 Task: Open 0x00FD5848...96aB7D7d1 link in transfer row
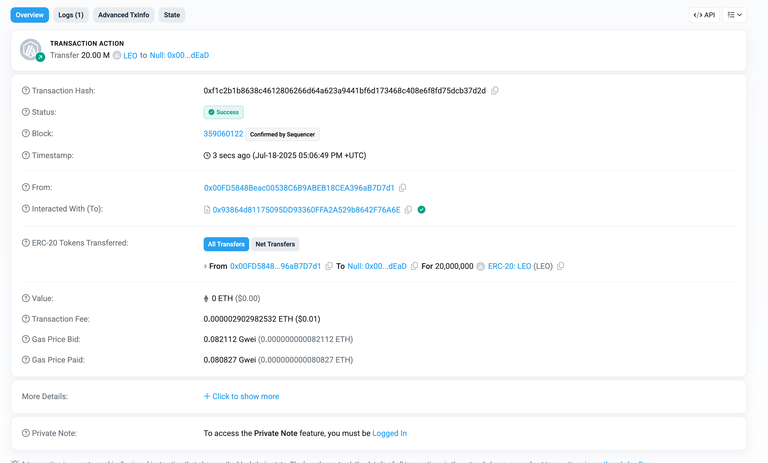(x=275, y=266)
